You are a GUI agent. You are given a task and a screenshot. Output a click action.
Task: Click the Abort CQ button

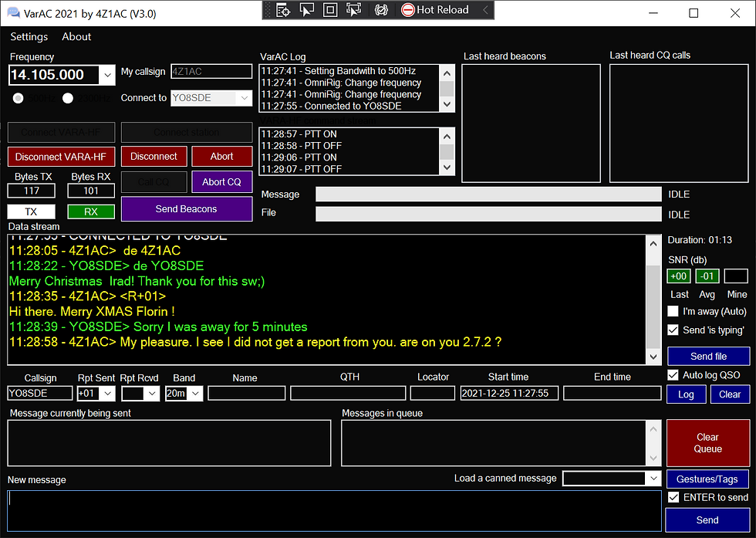point(222,182)
